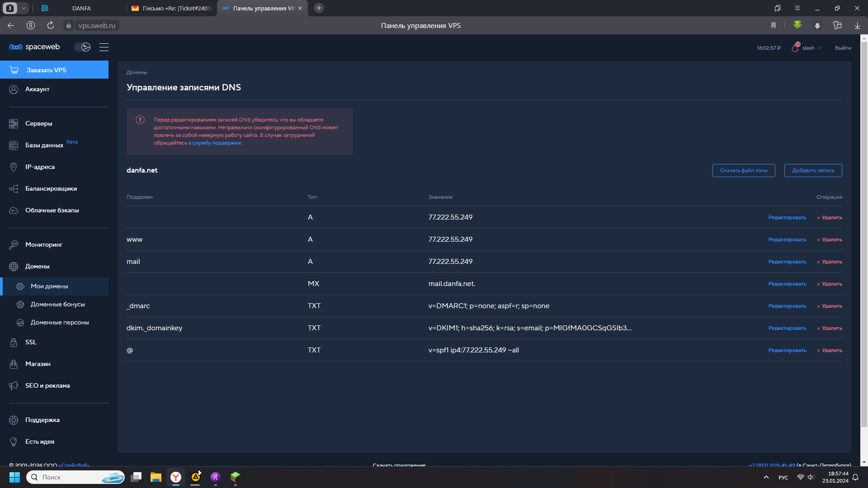Close the Панель управления VPS tab
868x488 pixels.
pos(300,8)
